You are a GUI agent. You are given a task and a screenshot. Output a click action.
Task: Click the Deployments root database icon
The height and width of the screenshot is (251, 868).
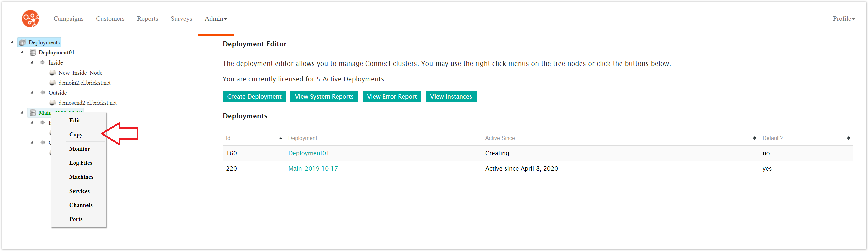[23, 42]
